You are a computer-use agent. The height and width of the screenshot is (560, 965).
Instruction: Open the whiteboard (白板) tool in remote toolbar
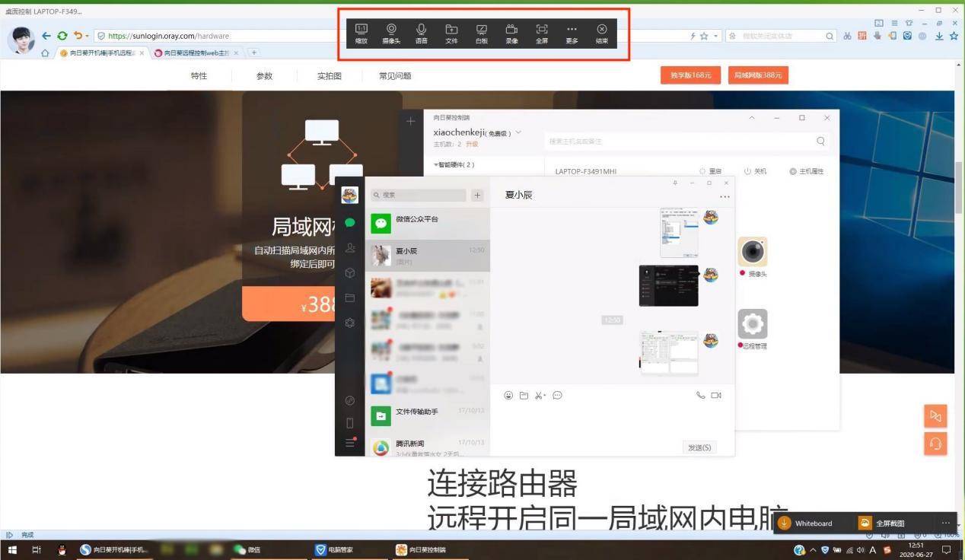(481, 34)
